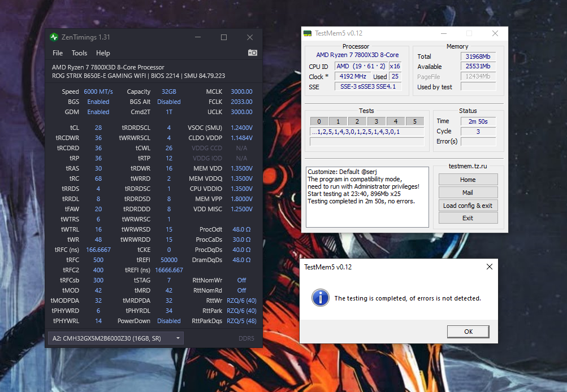The image size is (567, 392).
Task: Select test box 5 in Tests
Action: tap(415, 121)
